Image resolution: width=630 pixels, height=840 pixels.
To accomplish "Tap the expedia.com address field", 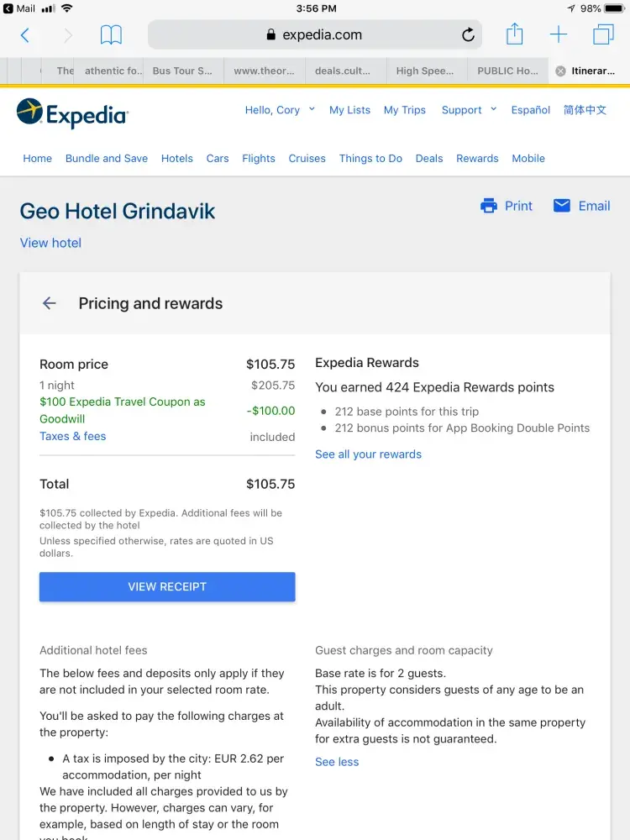I will click(x=322, y=35).
